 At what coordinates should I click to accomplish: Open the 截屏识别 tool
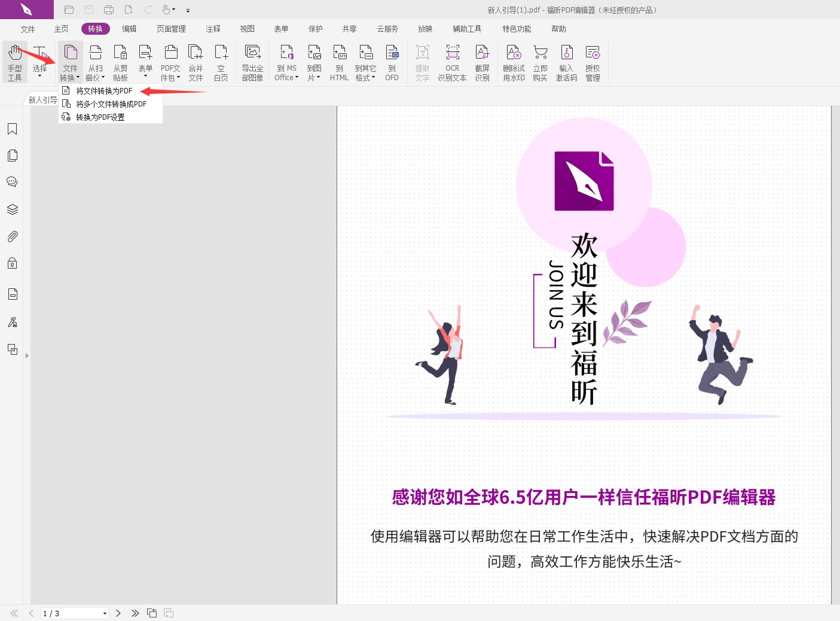(482, 62)
